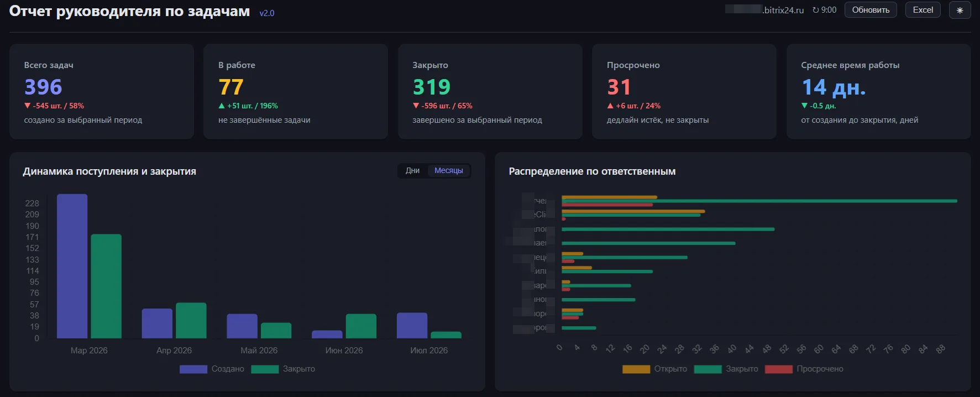Switch chart to Месяцы view
980x397 pixels.
click(x=448, y=170)
